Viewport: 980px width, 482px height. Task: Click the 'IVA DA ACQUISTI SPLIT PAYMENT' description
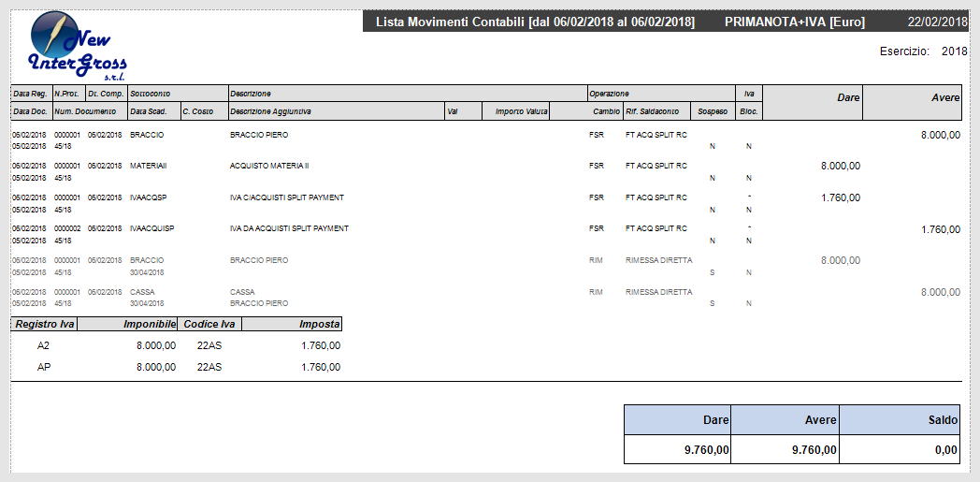(x=289, y=228)
